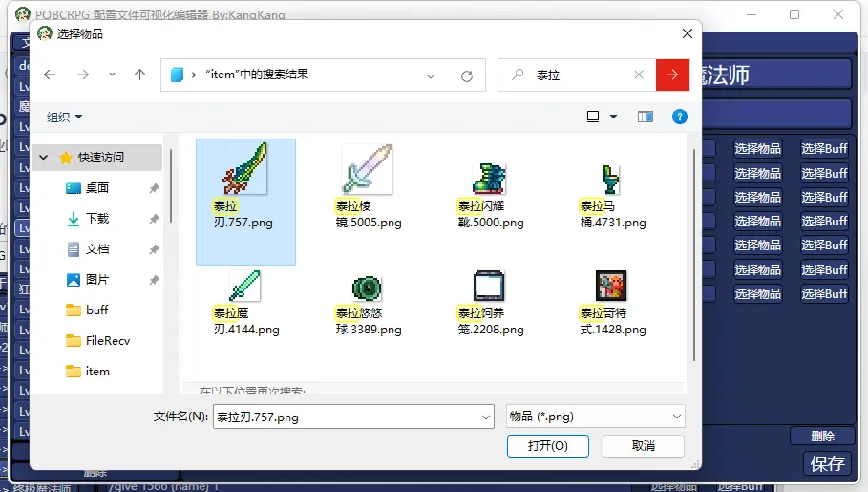Click the last 选择Buff button in the editor column
Image resolution: width=868 pixels, height=492 pixels.
[x=824, y=293]
